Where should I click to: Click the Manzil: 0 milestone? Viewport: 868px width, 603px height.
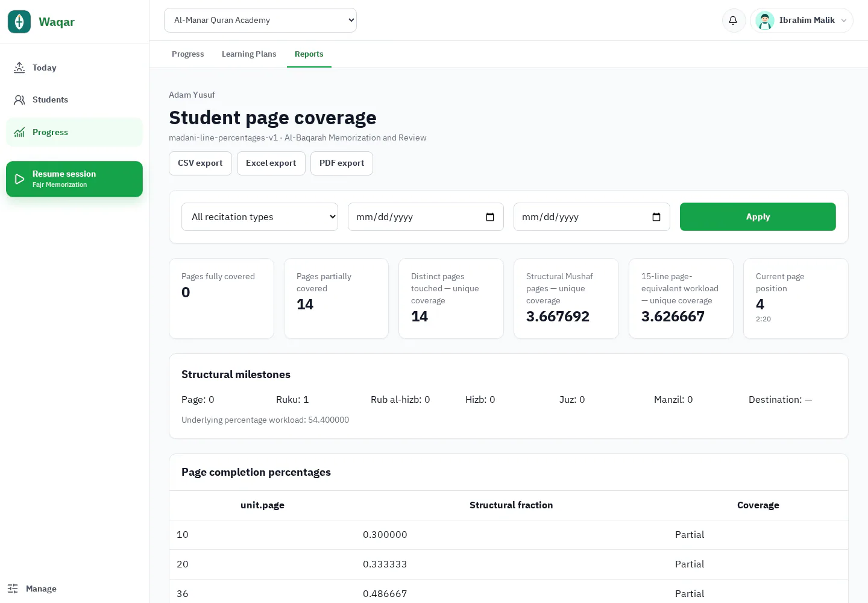click(x=673, y=399)
